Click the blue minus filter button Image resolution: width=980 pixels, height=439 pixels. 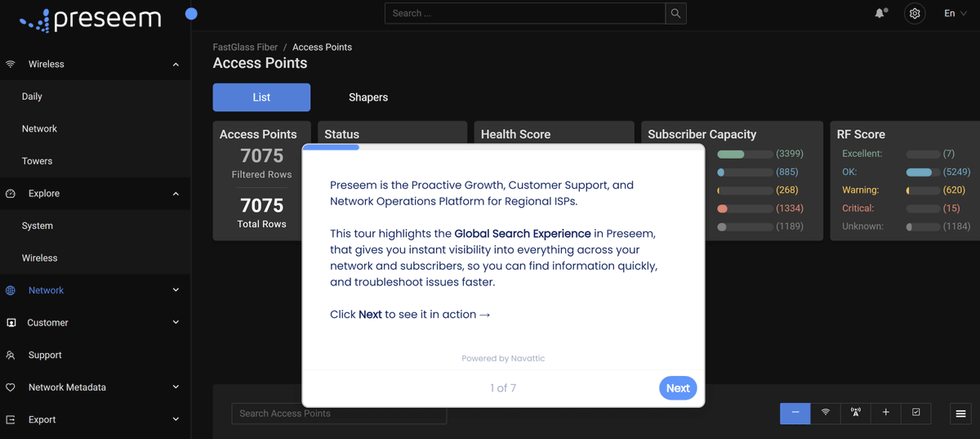[x=795, y=413]
